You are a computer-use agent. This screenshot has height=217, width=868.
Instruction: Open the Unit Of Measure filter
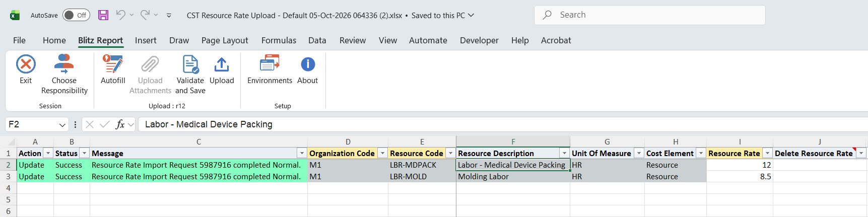639,153
